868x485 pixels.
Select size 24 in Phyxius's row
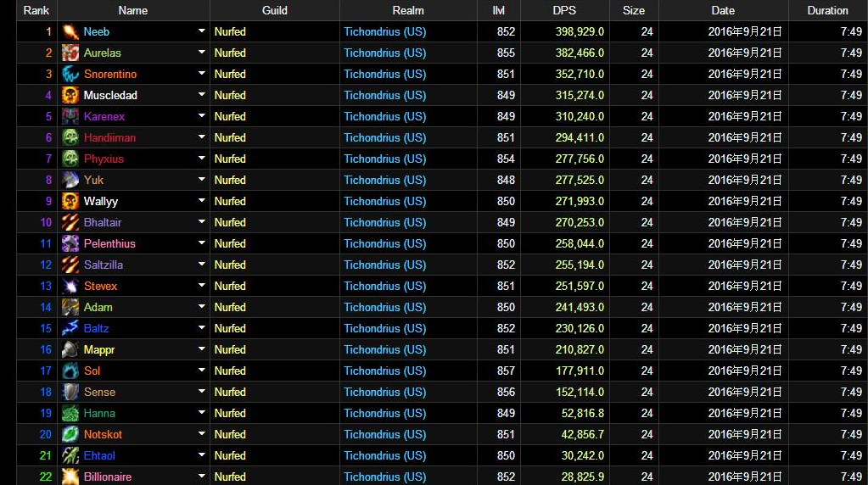point(647,159)
